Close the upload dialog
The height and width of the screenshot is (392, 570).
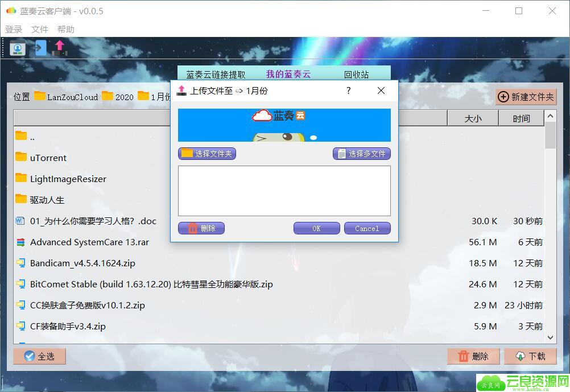(381, 90)
